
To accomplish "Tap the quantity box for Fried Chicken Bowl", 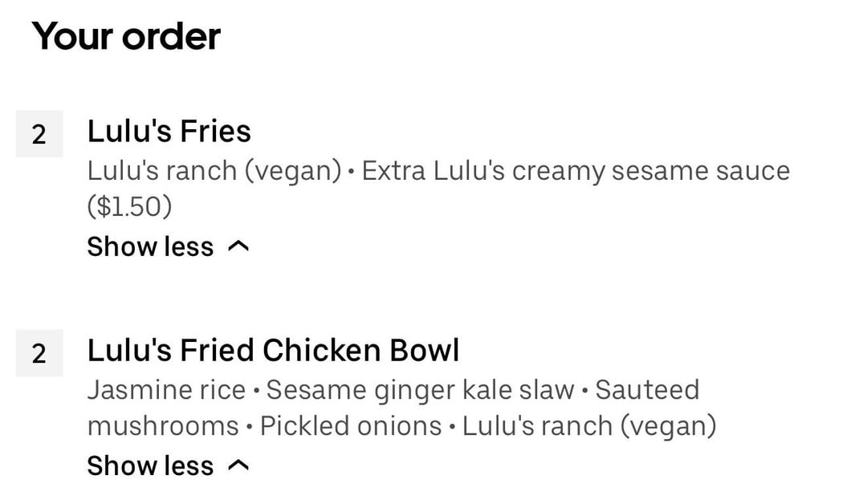I will pyautogui.click(x=39, y=353).
